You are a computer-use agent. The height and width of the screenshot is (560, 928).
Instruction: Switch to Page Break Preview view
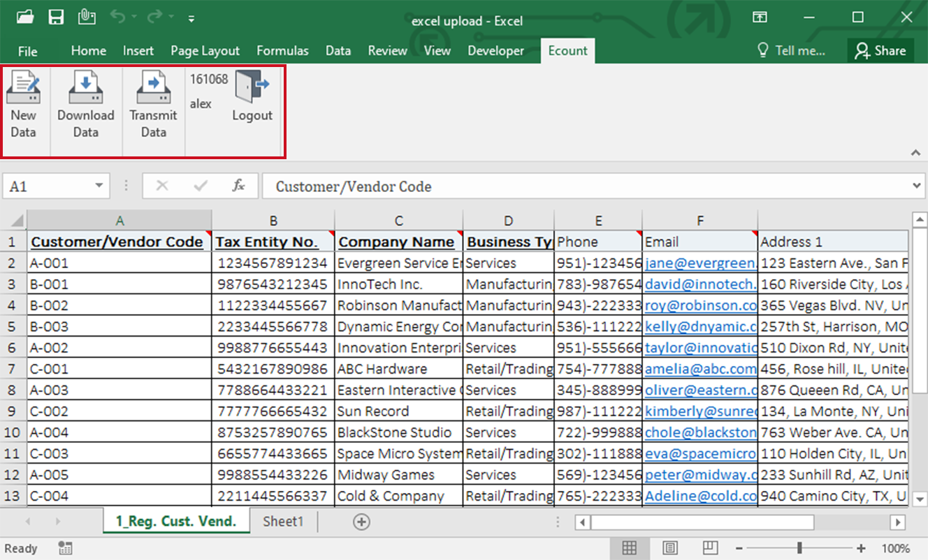(x=710, y=548)
